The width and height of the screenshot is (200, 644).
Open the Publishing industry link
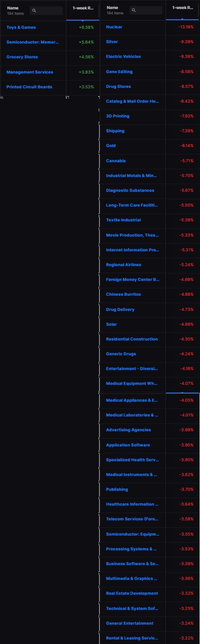pos(117,490)
